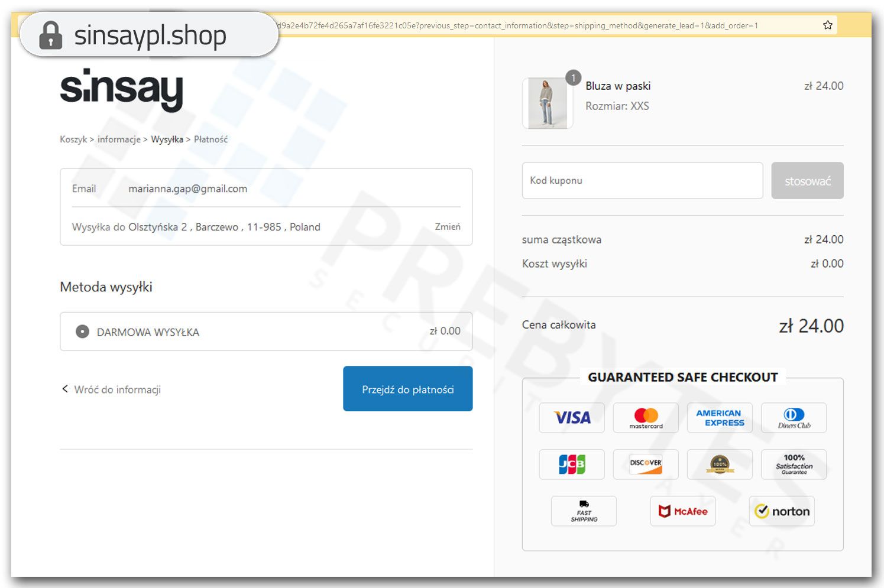Click the browser URL address text
Image resolution: width=884 pixels, height=588 pixels.
click(x=517, y=25)
